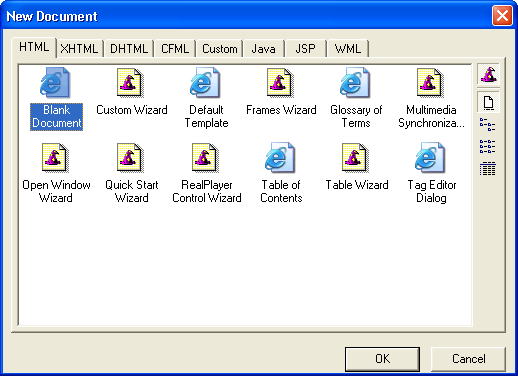Click the "Multimedia Synchroniza..." label text
This screenshot has height=376, width=518.
[431, 117]
